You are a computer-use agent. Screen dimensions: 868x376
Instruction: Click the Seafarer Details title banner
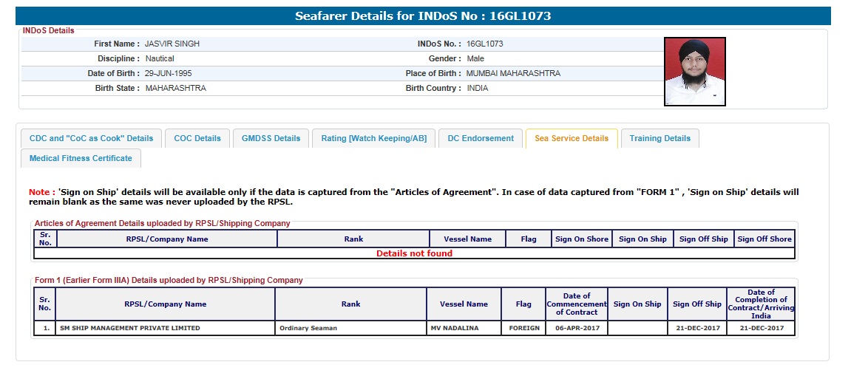point(423,16)
